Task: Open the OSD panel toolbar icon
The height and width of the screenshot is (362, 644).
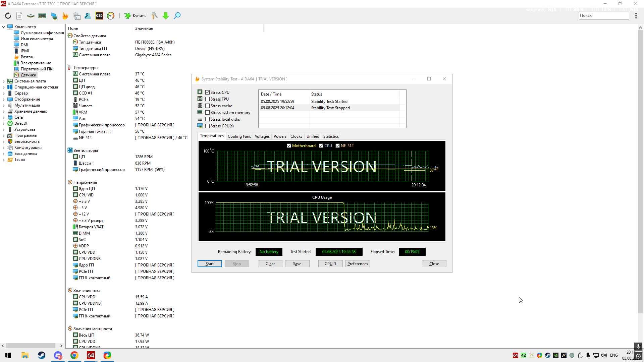Action: [x=99, y=16]
